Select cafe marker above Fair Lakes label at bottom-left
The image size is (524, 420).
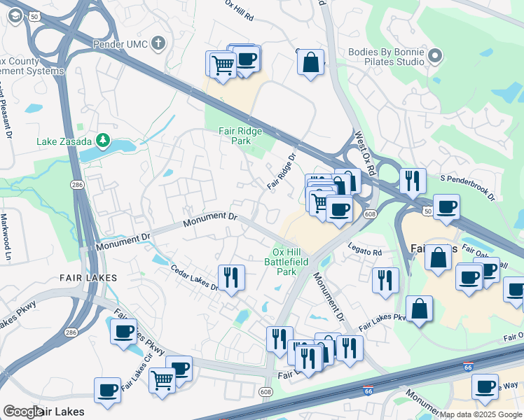click(x=107, y=389)
